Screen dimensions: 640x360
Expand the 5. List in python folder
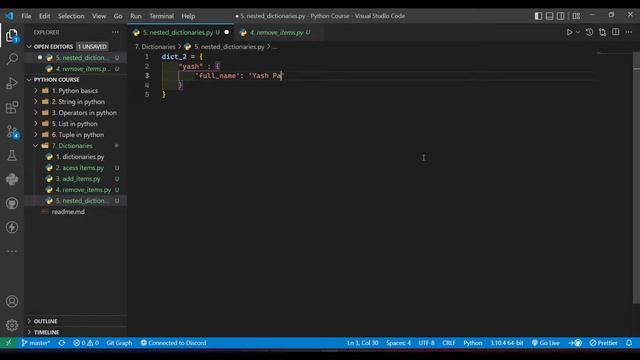pyautogui.click(x=75, y=124)
